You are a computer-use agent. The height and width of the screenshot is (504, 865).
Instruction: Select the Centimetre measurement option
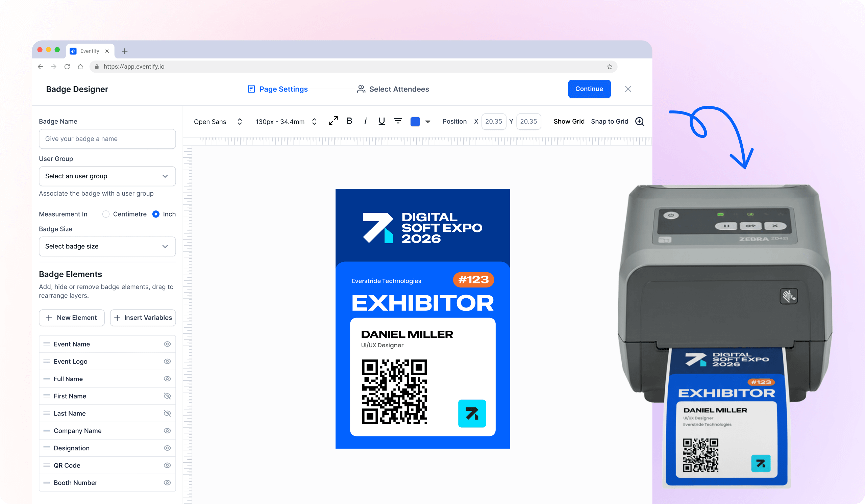pyautogui.click(x=106, y=214)
